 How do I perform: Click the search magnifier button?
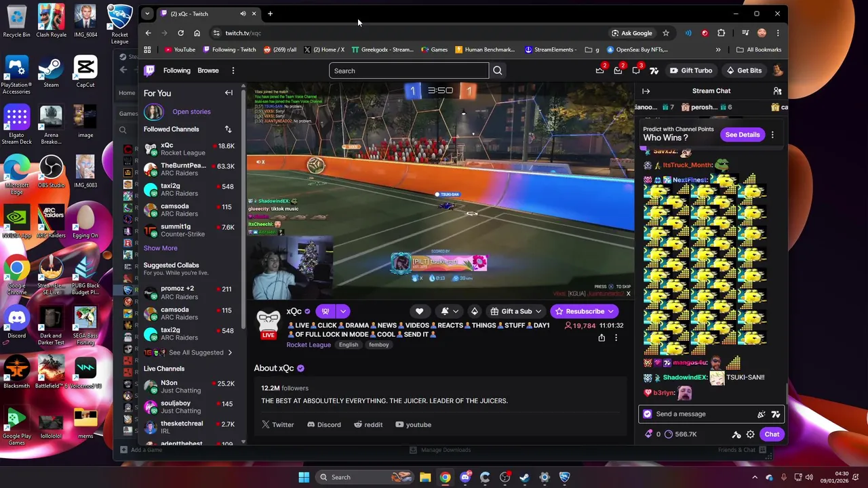[498, 70]
